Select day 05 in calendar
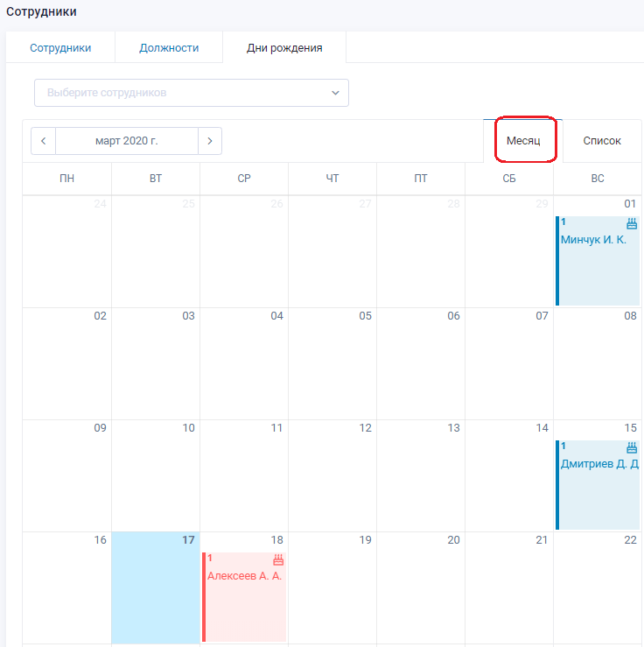The width and height of the screenshot is (644, 647). click(332, 363)
